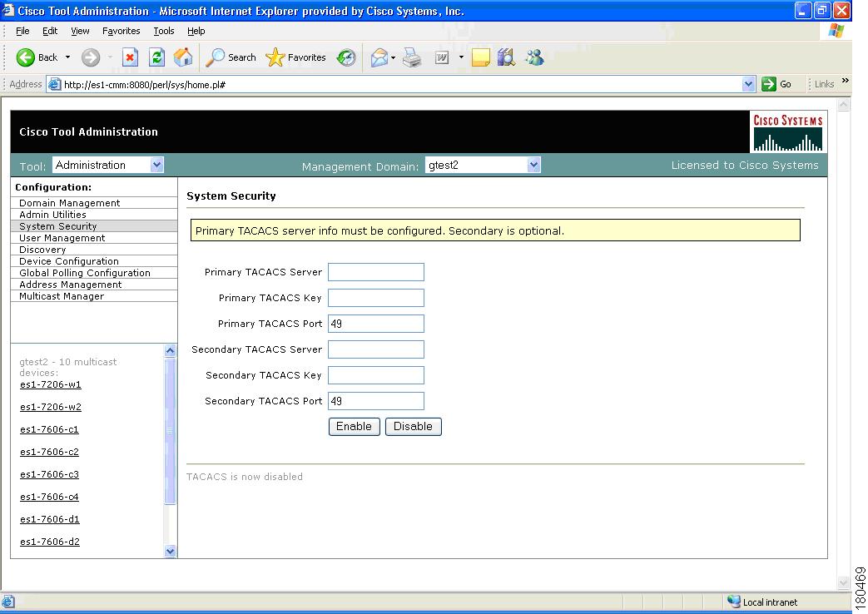Screen dimensions: 868x614
Task: Click the device list scroll up arrow
Action: pos(170,350)
